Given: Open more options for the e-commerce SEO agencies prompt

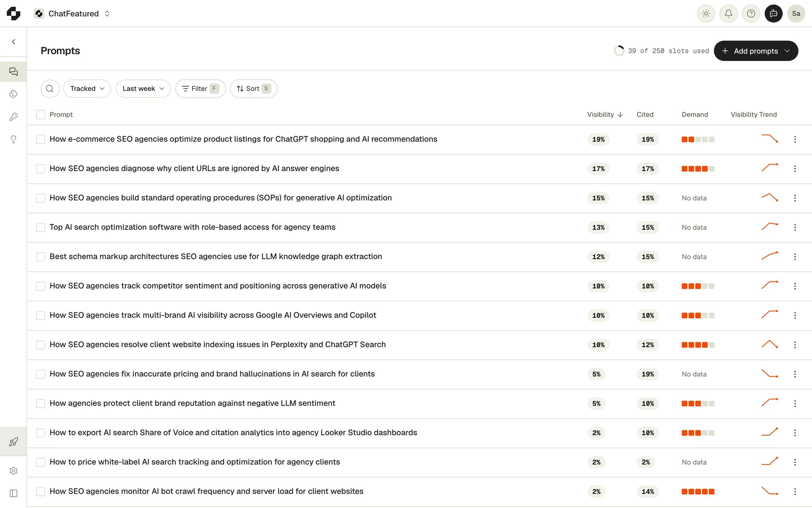Looking at the screenshot, I should [795, 139].
